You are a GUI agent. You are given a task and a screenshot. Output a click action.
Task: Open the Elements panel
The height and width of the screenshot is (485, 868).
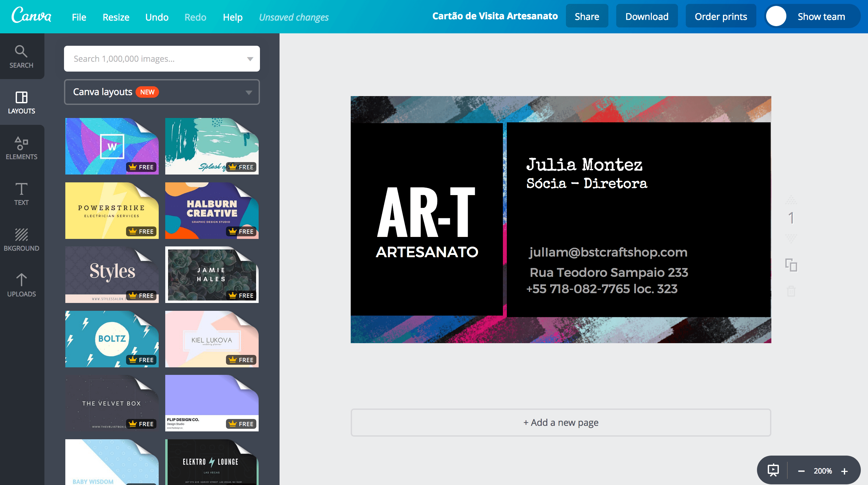(x=22, y=148)
